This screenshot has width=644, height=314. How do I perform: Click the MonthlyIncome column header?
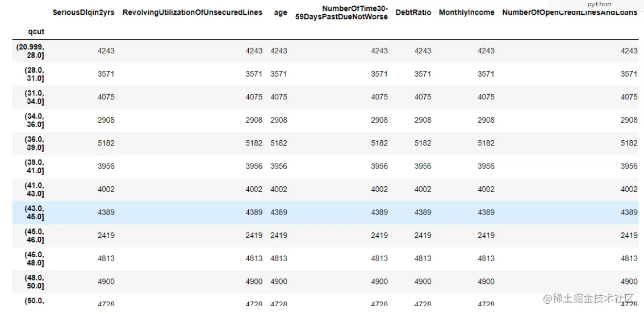point(467,12)
